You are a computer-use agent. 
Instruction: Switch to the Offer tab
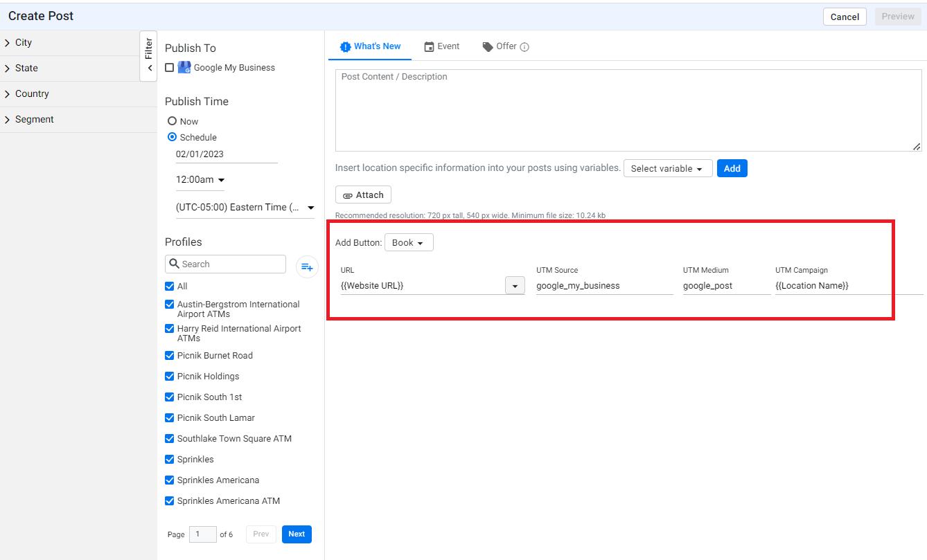[x=500, y=46]
